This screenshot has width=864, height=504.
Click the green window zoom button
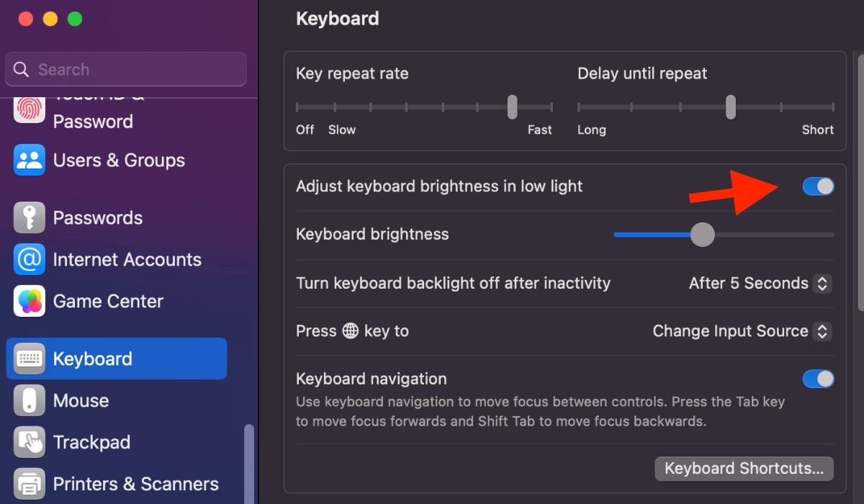75,19
